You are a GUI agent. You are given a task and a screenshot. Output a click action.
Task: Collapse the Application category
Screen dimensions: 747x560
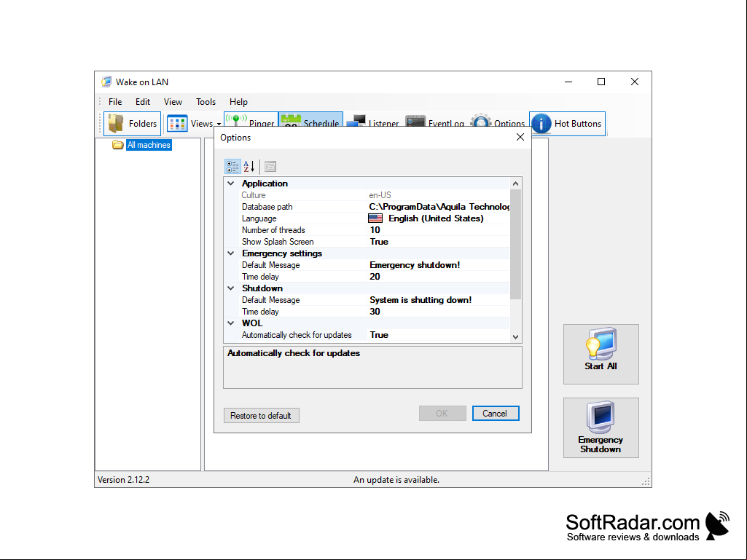point(231,184)
